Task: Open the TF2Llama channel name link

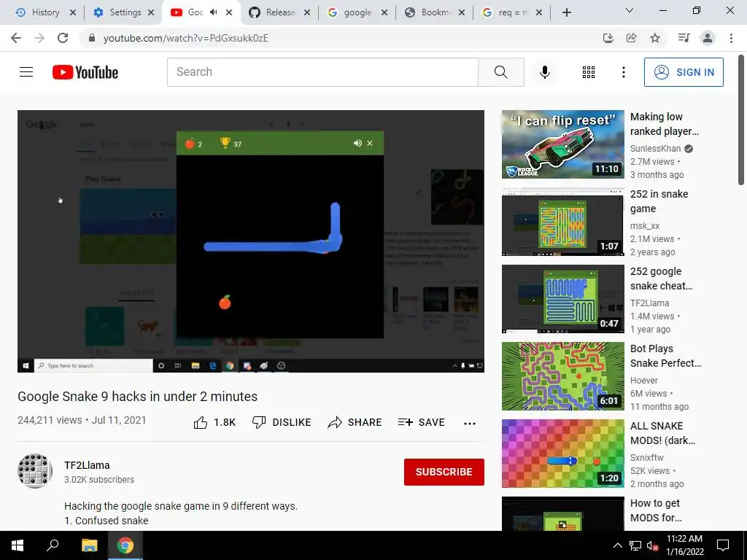Action: pos(87,465)
